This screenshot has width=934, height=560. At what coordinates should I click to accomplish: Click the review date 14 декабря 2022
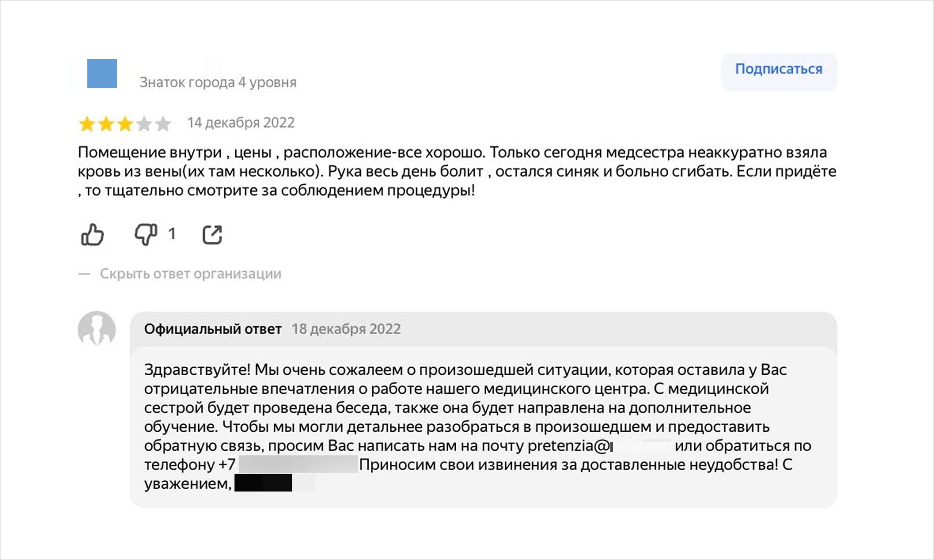pos(241,122)
